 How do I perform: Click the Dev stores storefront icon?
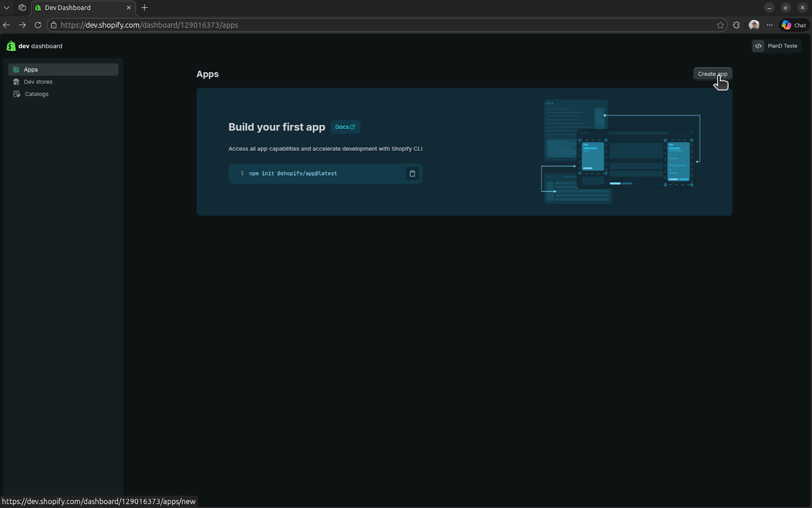coord(16,82)
